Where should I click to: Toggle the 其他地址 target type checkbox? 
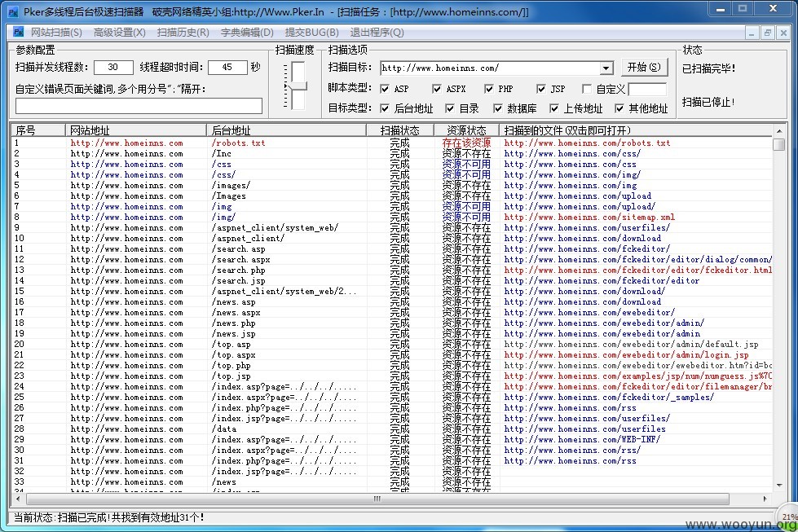coord(619,108)
